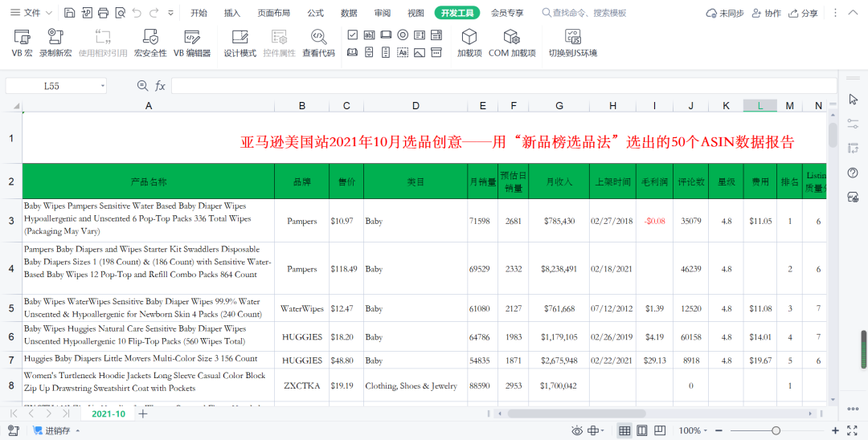
Task: Insert an option radio button control
Action: [403, 35]
